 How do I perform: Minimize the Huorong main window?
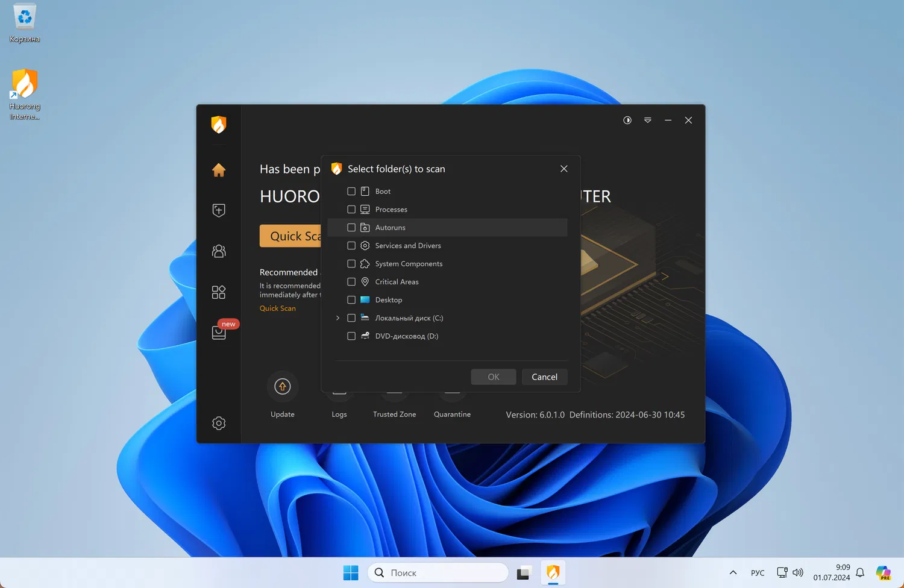[x=668, y=120]
